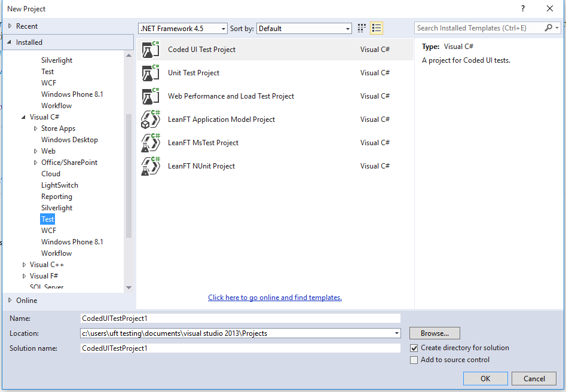Click the Coded UI Test Project icon
This screenshot has height=392, width=566.
pos(151,50)
